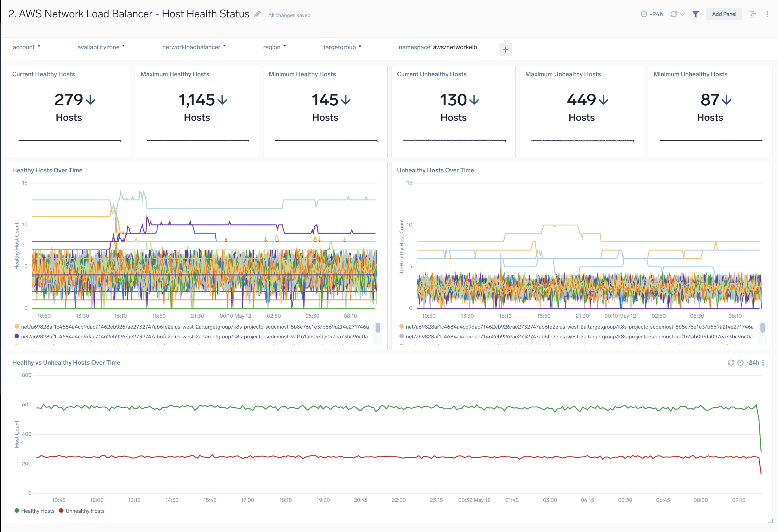Edit dashboard title with pencil icon
Image resolution: width=778 pixels, height=532 pixels.
coord(257,14)
